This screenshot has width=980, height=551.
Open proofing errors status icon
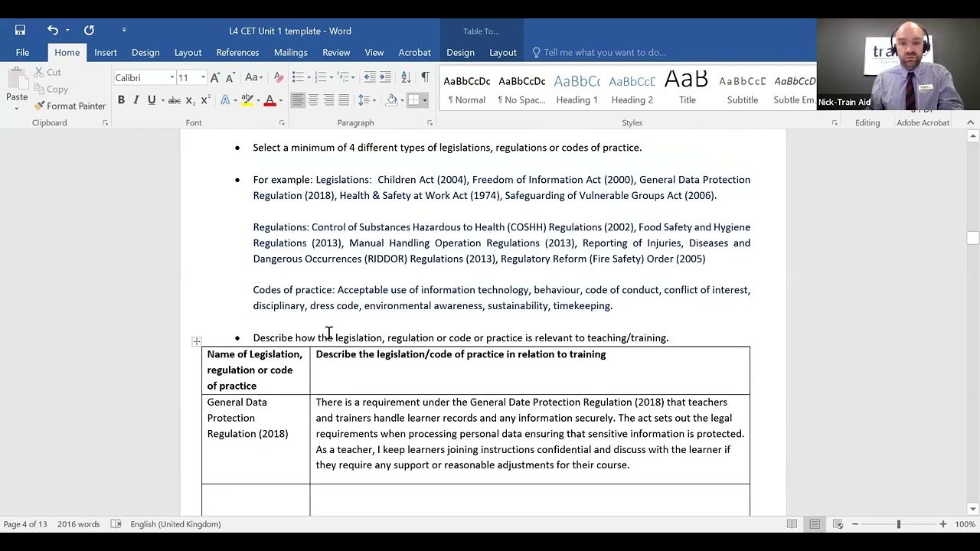click(x=116, y=524)
